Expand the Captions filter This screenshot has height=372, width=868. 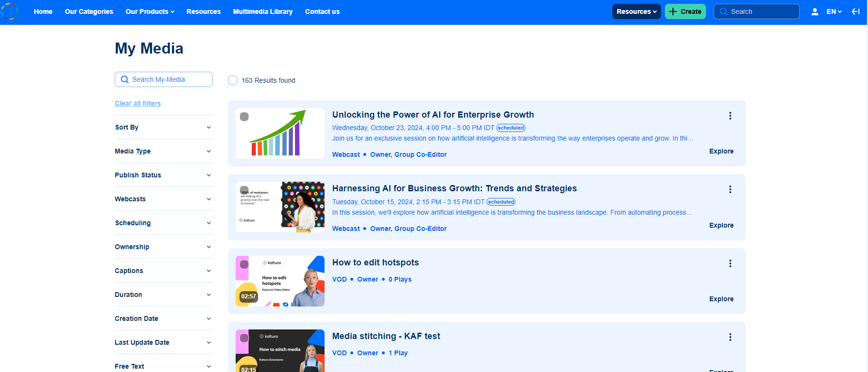[163, 271]
